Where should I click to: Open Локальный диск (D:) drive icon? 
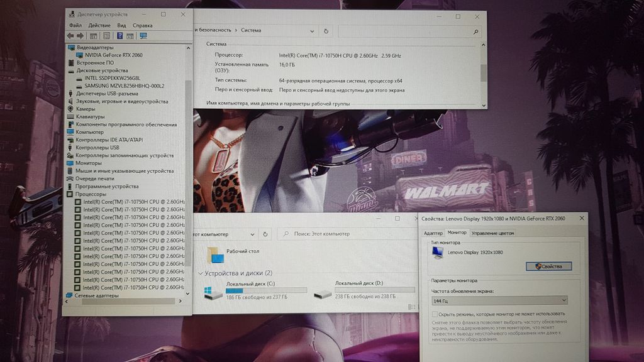322,292
